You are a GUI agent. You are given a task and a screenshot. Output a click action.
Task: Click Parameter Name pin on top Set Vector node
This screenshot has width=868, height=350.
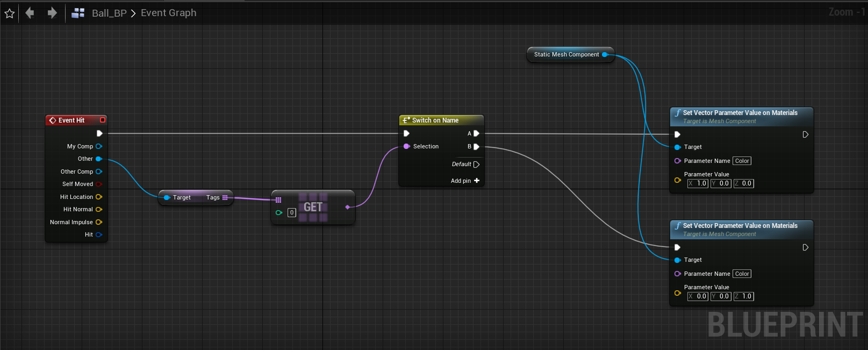tap(678, 161)
